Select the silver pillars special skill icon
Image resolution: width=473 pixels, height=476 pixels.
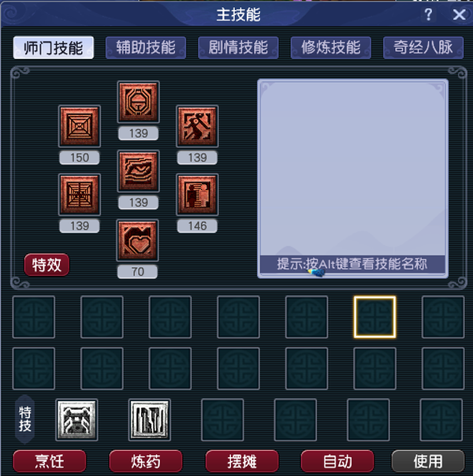[150, 420]
